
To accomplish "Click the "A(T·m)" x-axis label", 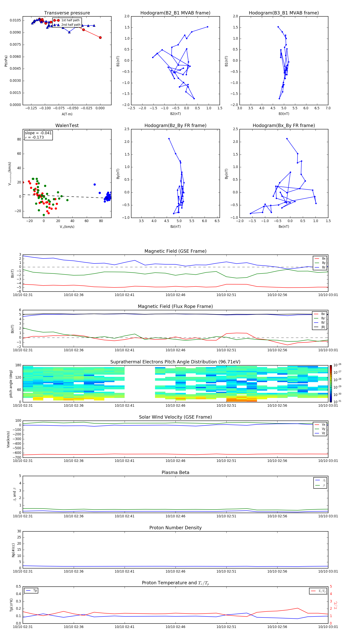I will click(x=67, y=114).
